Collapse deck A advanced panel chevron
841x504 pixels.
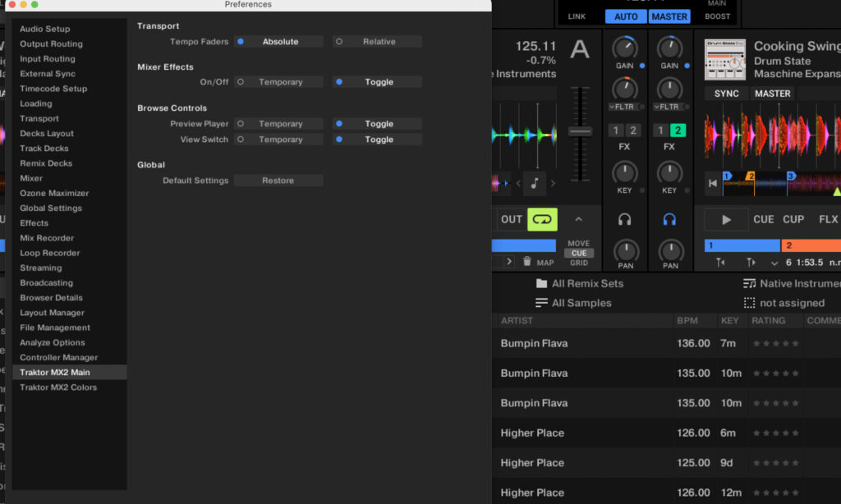578,219
